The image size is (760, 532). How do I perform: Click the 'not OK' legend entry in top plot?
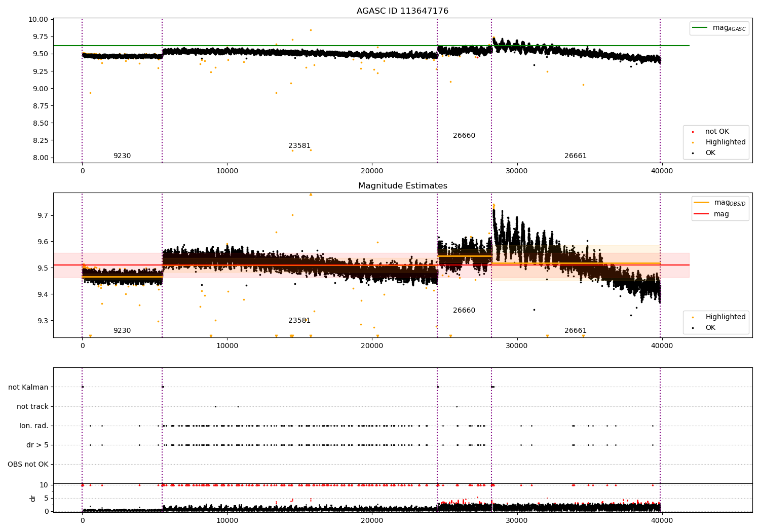(717, 132)
